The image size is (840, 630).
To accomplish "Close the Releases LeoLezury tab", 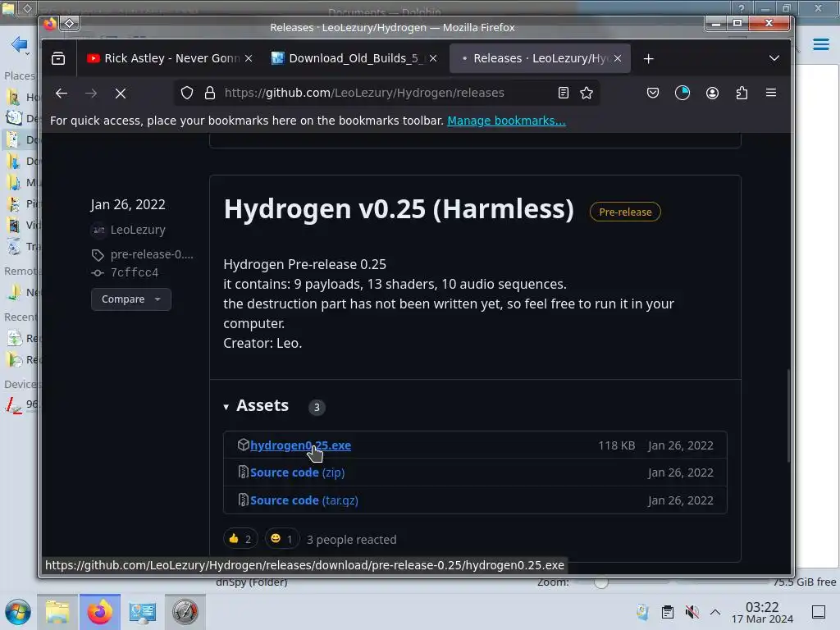I will [x=618, y=58].
